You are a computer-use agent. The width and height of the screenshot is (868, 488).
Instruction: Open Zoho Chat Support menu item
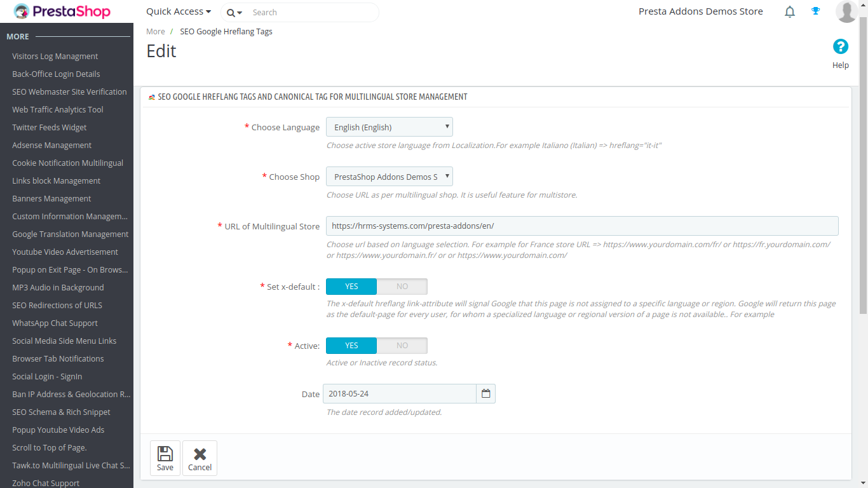[x=46, y=483]
